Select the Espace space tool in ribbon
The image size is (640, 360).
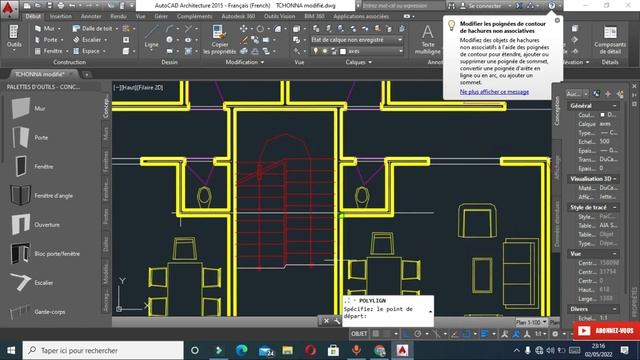point(86,51)
